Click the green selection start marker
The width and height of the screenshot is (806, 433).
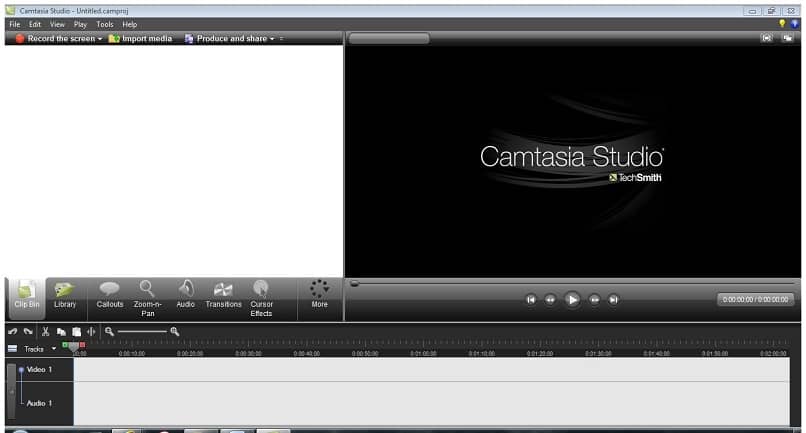tap(65, 345)
